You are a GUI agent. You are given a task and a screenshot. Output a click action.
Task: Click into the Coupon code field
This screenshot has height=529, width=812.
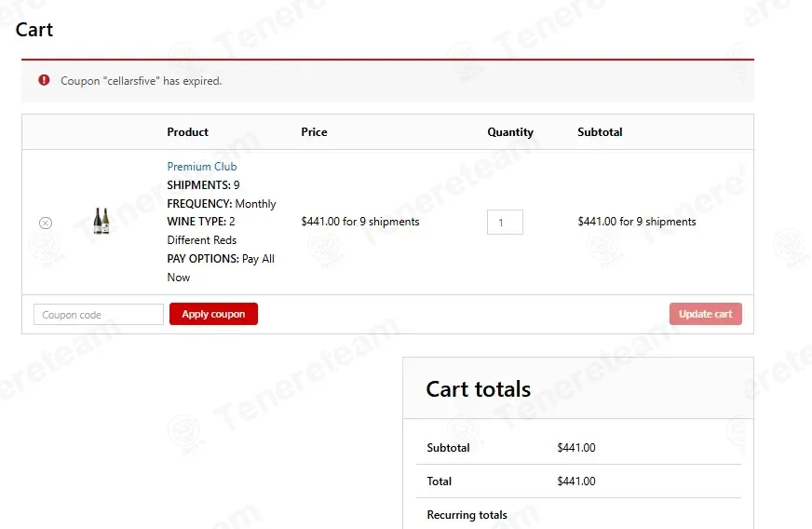click(x=99, y=315)
